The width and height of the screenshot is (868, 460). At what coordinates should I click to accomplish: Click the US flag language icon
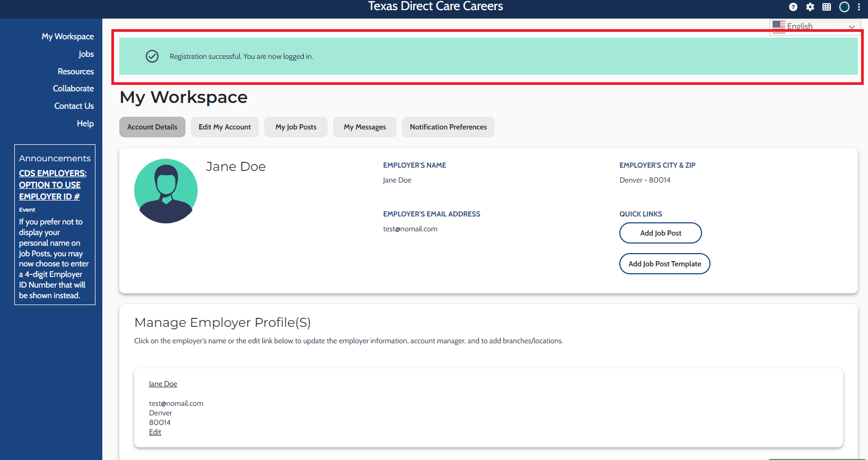(x=779, y=25)
